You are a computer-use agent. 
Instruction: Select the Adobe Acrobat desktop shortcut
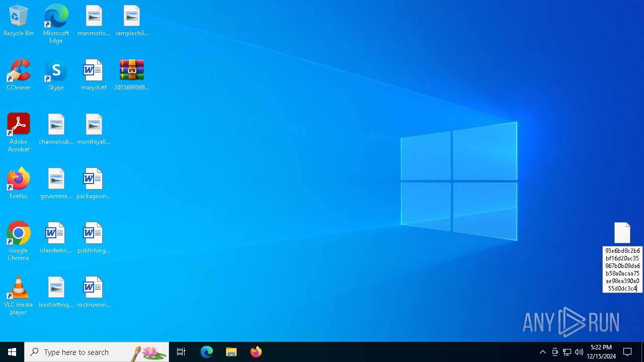(19, 133)
